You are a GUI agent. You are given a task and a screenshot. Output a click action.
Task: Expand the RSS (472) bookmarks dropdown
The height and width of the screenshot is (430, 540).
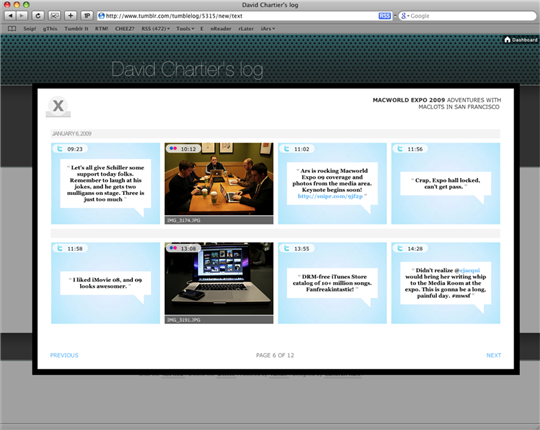coord(156,29)
